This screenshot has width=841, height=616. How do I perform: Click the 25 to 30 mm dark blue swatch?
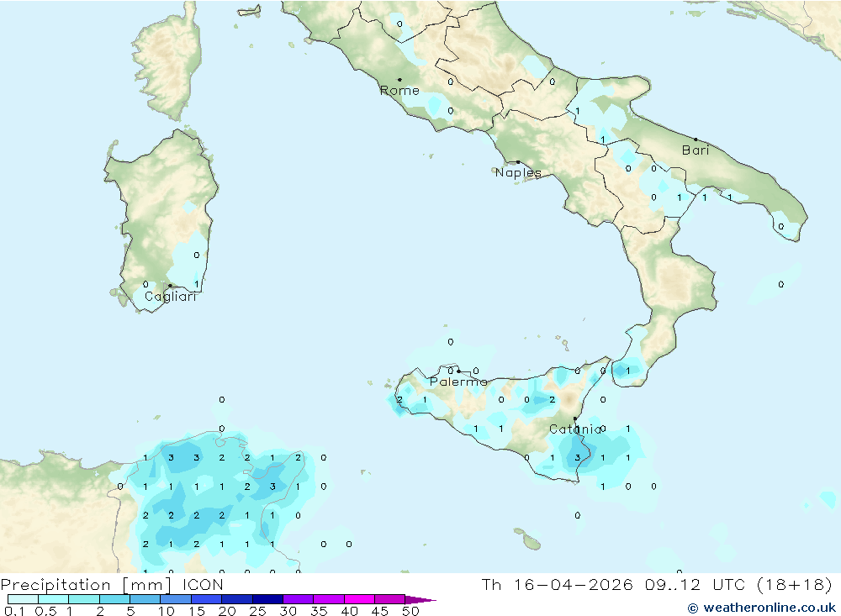(x=267, y=599)
